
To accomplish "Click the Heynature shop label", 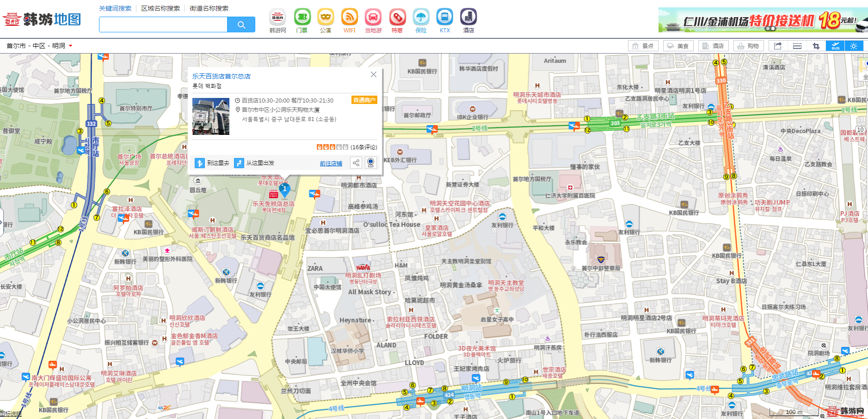I will [x=355, y=320].
